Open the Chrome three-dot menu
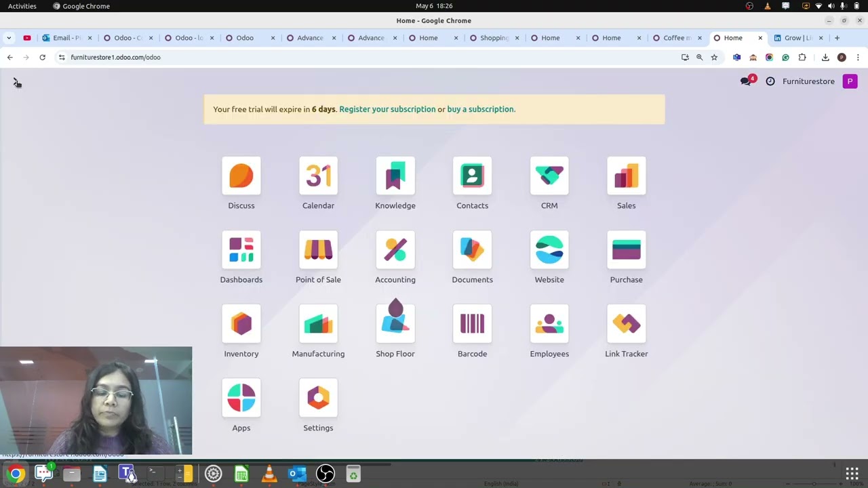868x488 pixels. click(858, 58)
